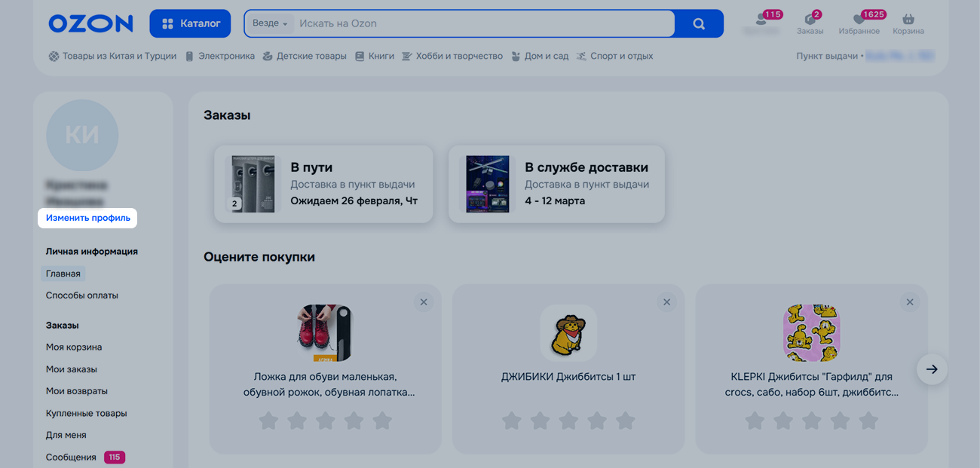Dismiss the KLEPKI Гарфилд review card
980x468 pixels.
tap(910, 302)
